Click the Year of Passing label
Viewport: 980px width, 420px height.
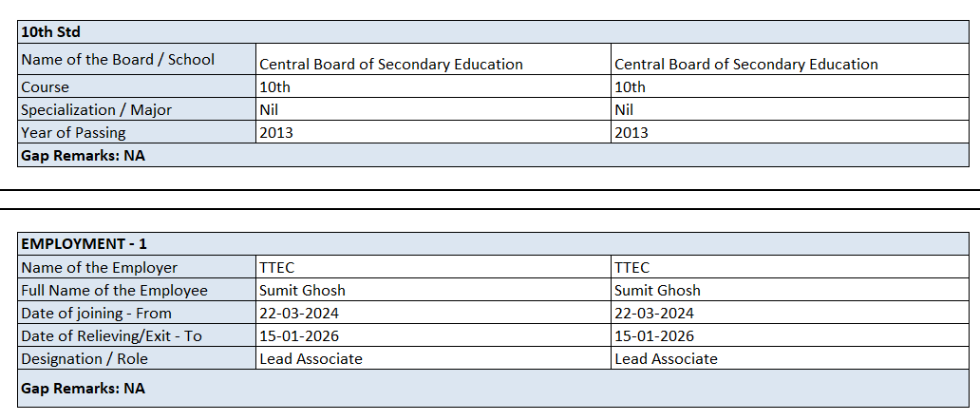pos(73,133)
